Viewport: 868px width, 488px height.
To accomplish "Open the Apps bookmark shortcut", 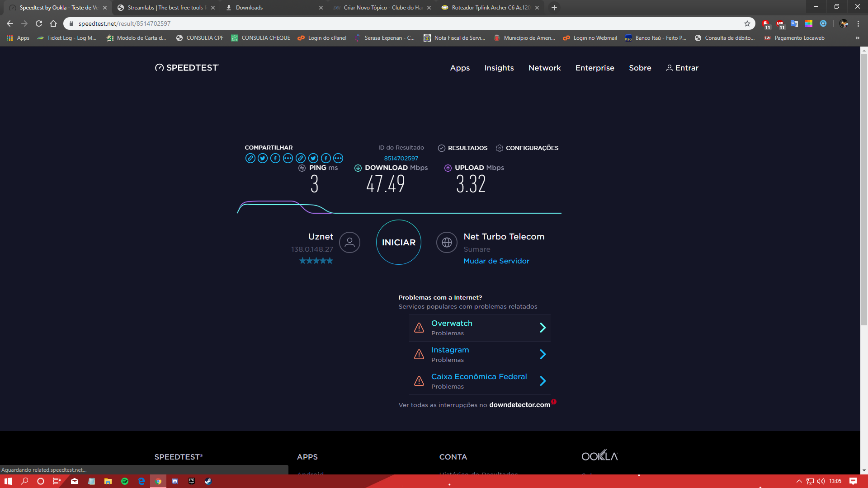I will [x=18, y=38].
